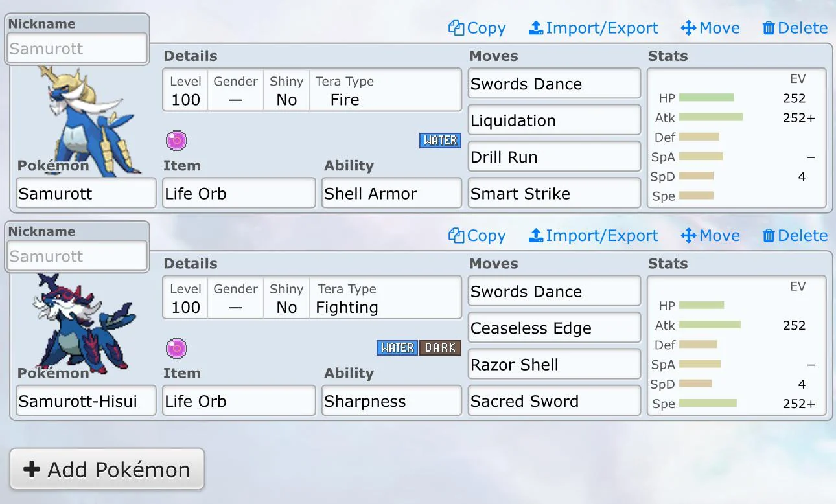Copy the first Samurott set
Viewport: 836px width, 504px height.
click(477, 29)
